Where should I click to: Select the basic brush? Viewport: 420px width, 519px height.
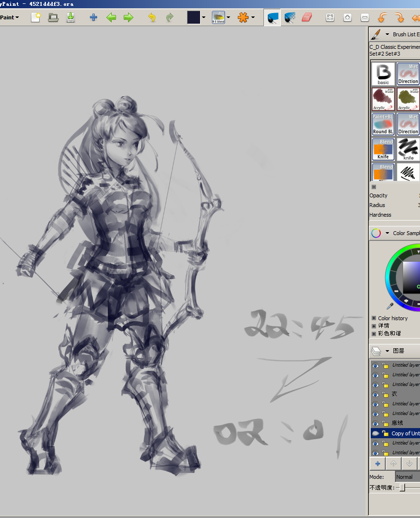tap(383, 74)
